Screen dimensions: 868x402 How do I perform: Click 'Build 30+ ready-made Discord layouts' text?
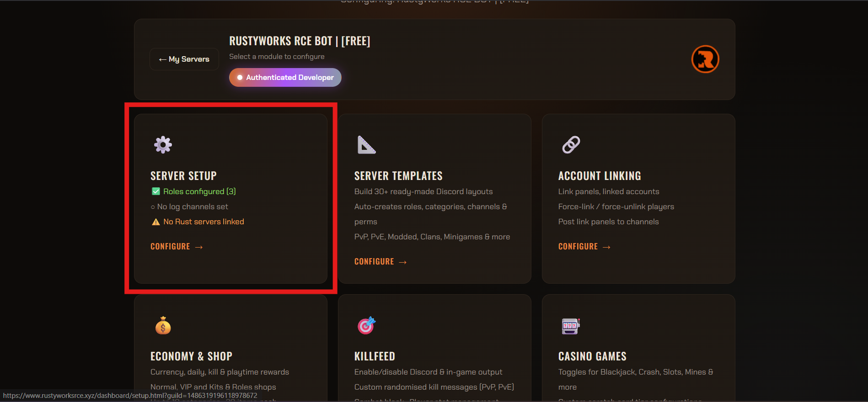coord(423,191)
